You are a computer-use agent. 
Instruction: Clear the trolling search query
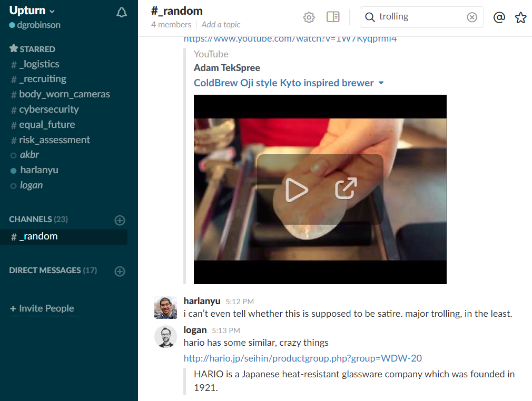tap(472, 17)
